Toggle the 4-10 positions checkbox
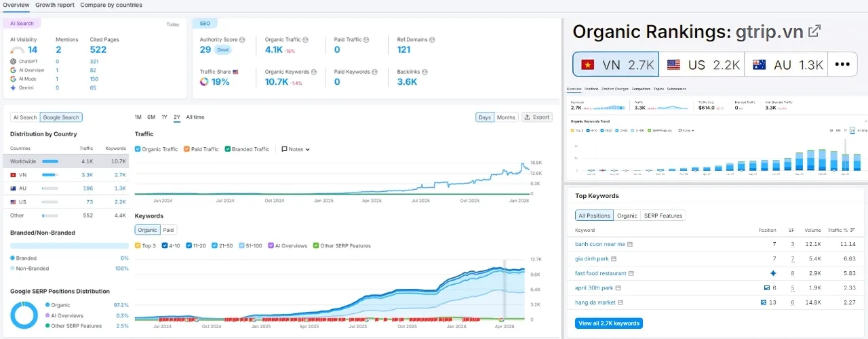 (x=165, y=245)
